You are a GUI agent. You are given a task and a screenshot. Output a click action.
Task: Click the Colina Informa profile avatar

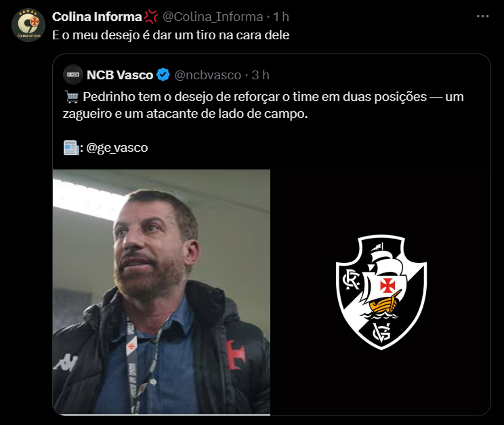click(28, 25)
